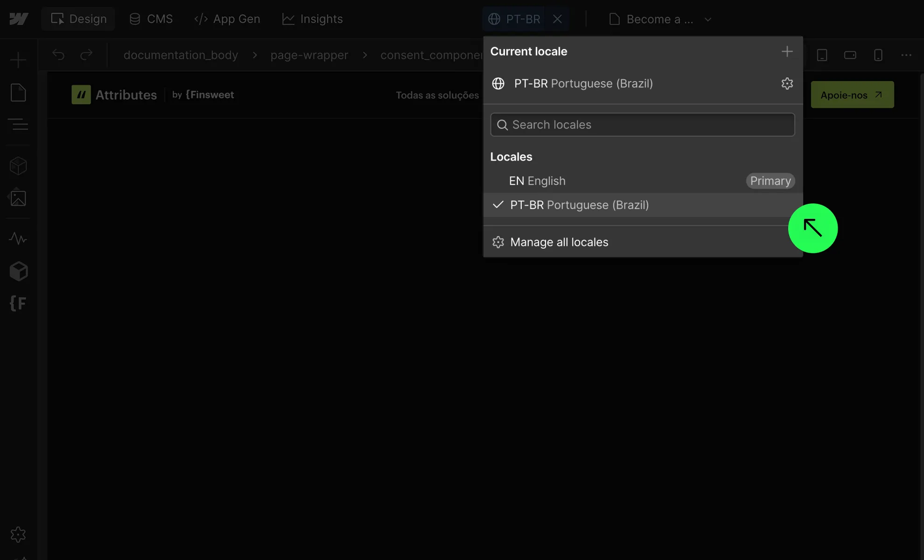This screenshot has height=560, width=924.
Task: Switch to the CMS tab
Action: click(151, 19)
